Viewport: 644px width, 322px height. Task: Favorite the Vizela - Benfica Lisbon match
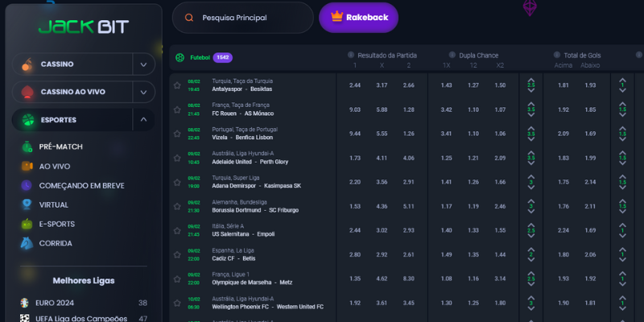coord(177,134)
